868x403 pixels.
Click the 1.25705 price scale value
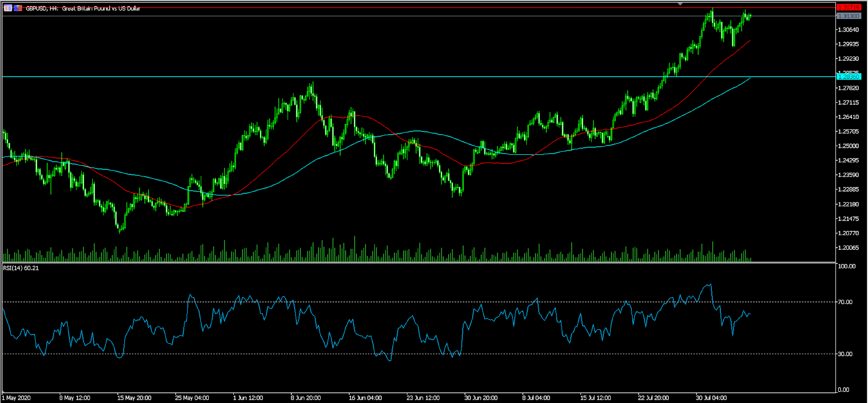848,131
